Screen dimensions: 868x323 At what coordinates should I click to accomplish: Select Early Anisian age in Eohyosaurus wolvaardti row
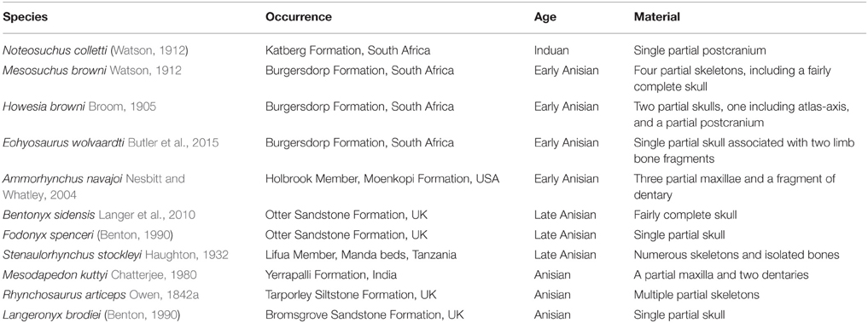(566, 142)
